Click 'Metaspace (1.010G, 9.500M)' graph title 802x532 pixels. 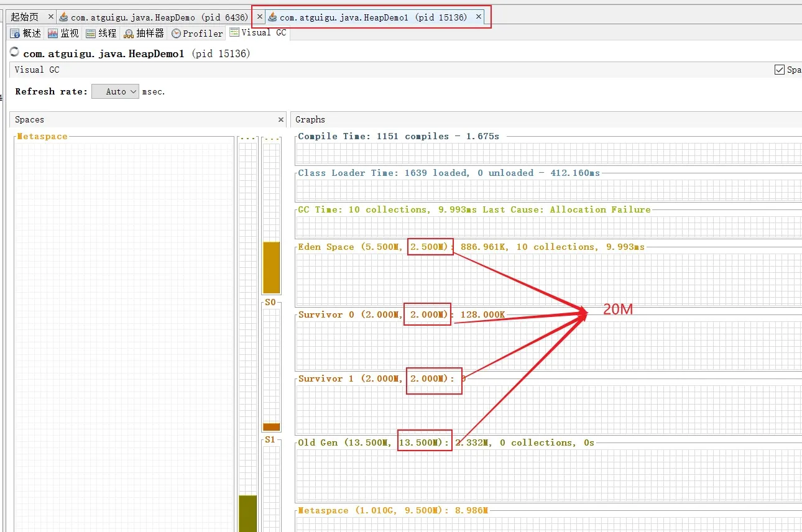(x=393, y=510)
